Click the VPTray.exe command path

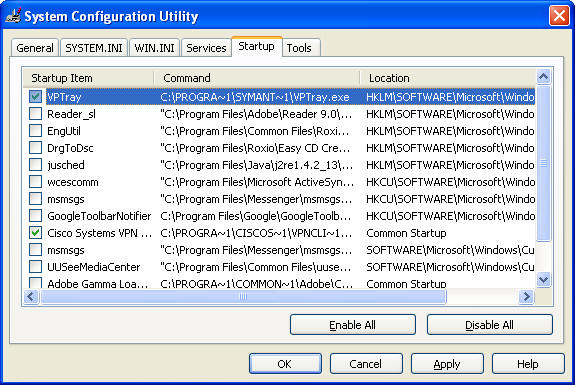(x=255, y=97)
